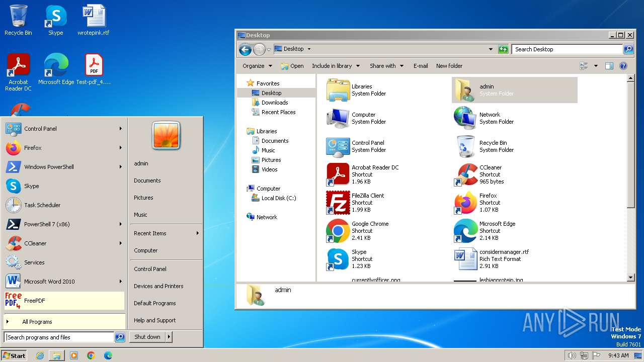Viewport: 644px width, 362px height.
Task: Click the clock showing 9:43 AM
Action: (618, 355)
